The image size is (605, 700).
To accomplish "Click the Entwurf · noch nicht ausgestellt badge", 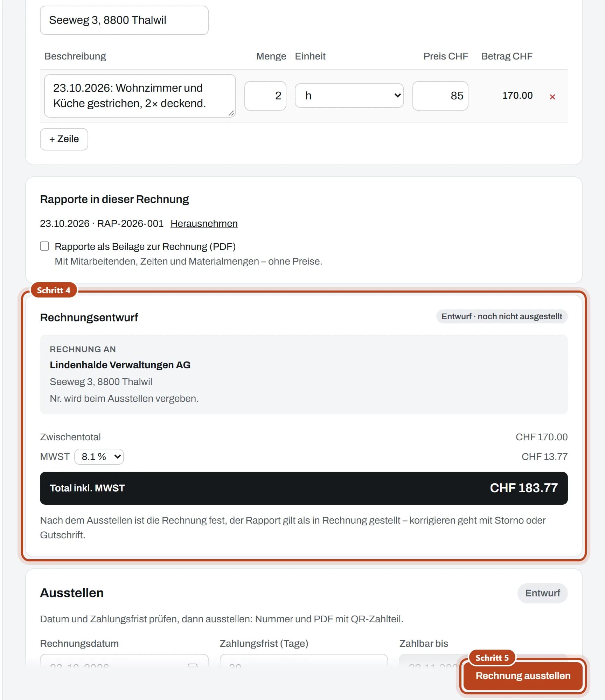I will pyautogui.click(x=502, y=316).
